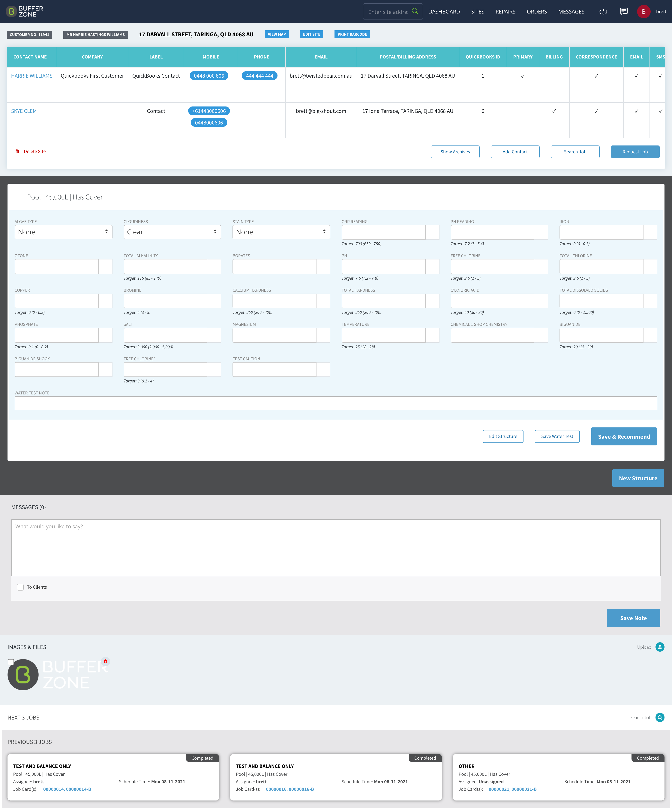The image size is (672, 808).
Task: Click the 444 444 444 phone number pill
Action: pyautogui.click(x=260, y=76)
